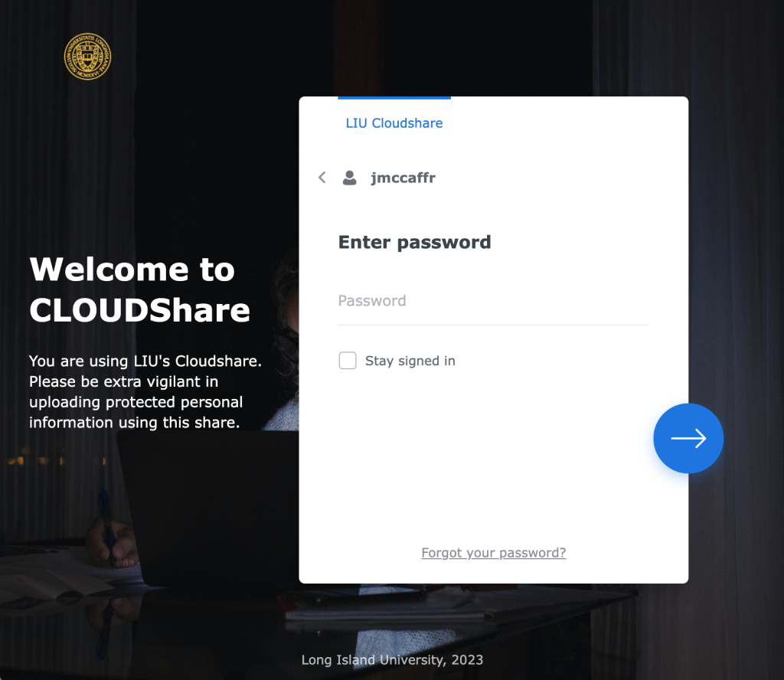Click the protected personal information notice paragraph
784x680 pixels.
tap(145, 391)
